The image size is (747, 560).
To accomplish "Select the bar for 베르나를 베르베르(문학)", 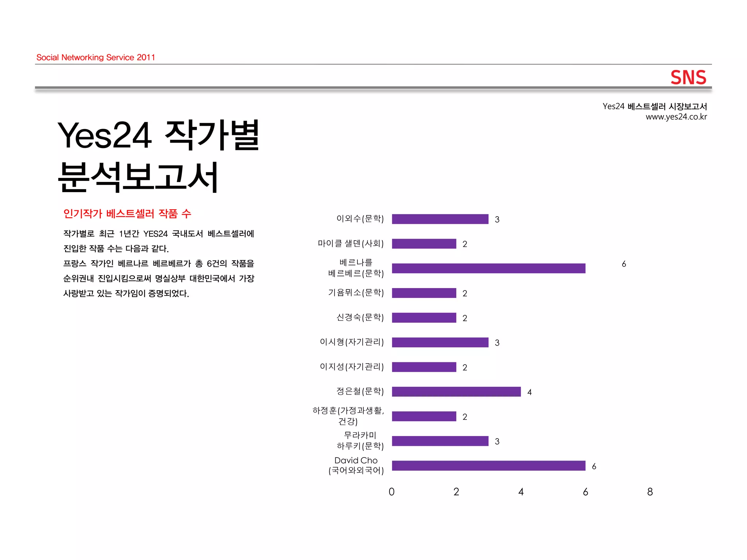I will click(x=489, y=268).
